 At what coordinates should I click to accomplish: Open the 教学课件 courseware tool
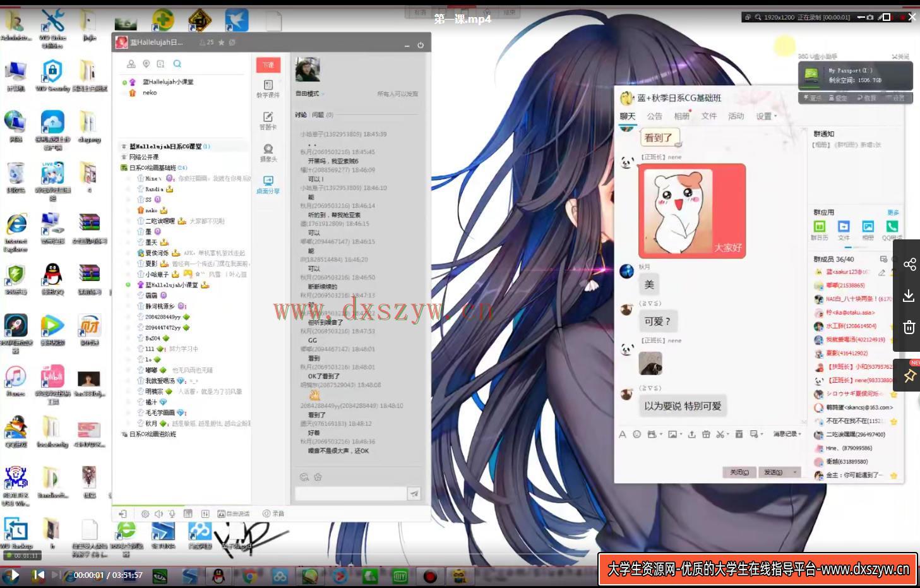click(268, 89)
